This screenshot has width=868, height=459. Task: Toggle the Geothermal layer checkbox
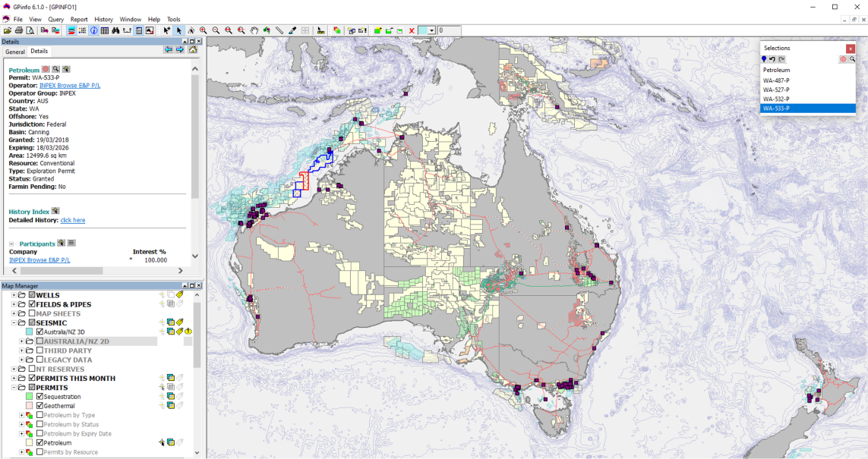point(40,406)
